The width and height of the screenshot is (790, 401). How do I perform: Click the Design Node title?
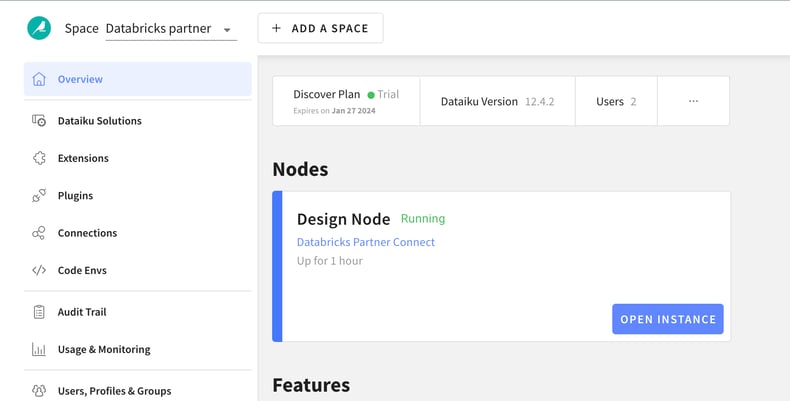[x=343, y=219]
